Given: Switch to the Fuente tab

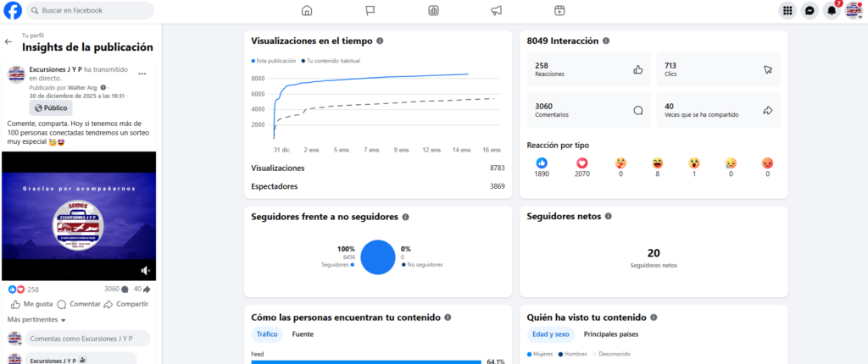Looking at the screenshot, I should pyautogui.click(x=303, y=334).
